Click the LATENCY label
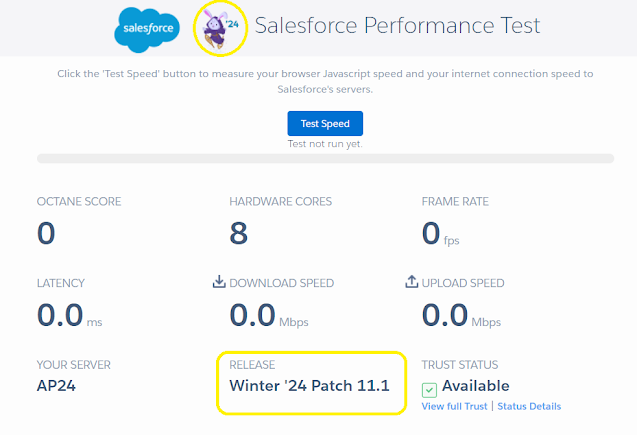Screen dimensions: 637x435 click(x=61, y=283)
